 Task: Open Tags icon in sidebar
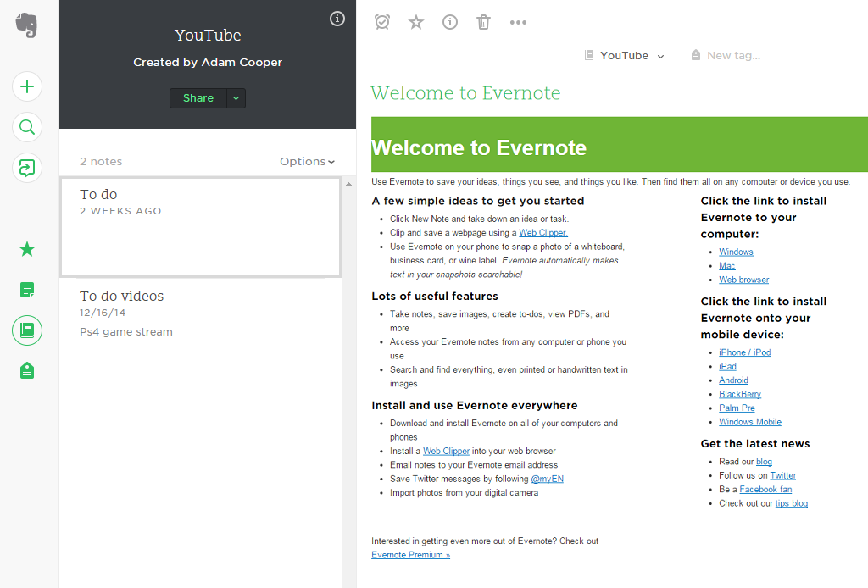pos(27,370)
